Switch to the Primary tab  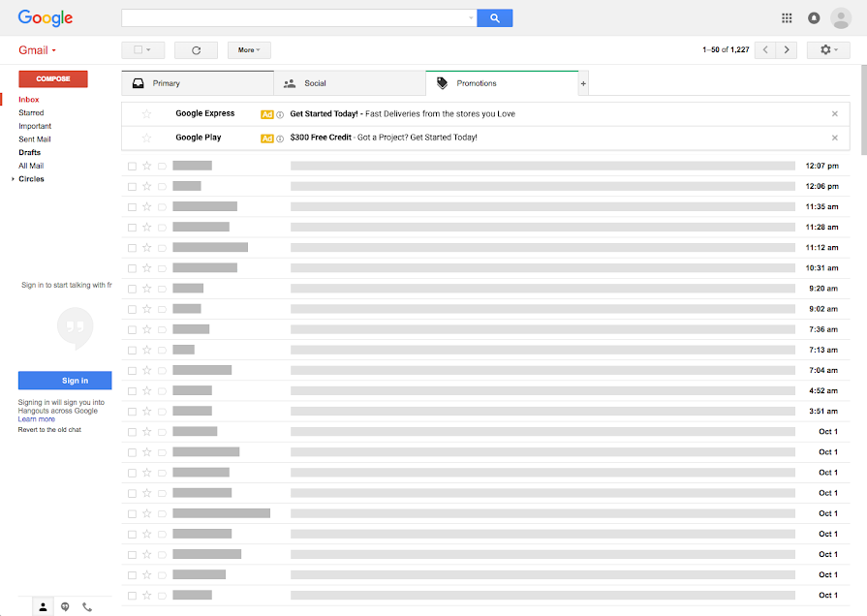[170, 83]
